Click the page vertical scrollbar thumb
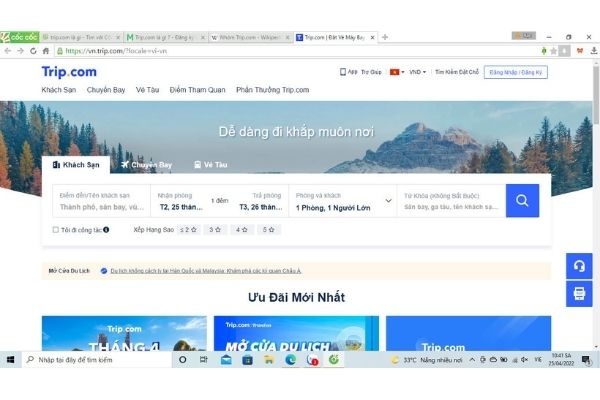Screen dimensions: 600x400 pyautogui.click(x=596, y=95)
